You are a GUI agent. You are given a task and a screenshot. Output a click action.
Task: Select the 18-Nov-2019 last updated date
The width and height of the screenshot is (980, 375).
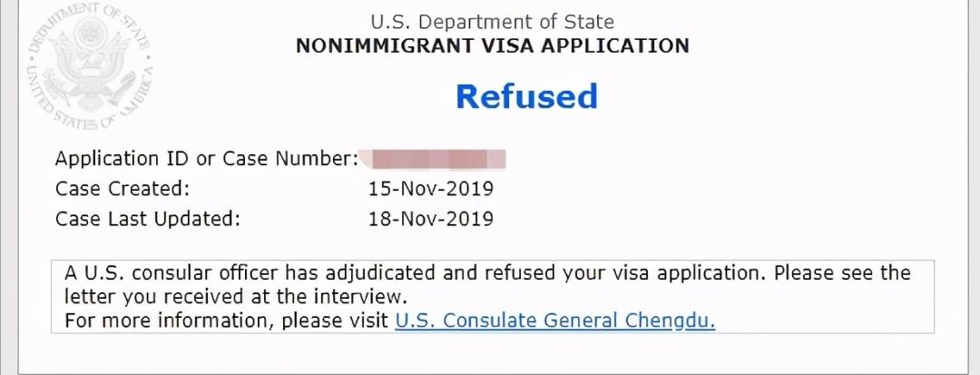pyautogui.click(x=430, y=218)
